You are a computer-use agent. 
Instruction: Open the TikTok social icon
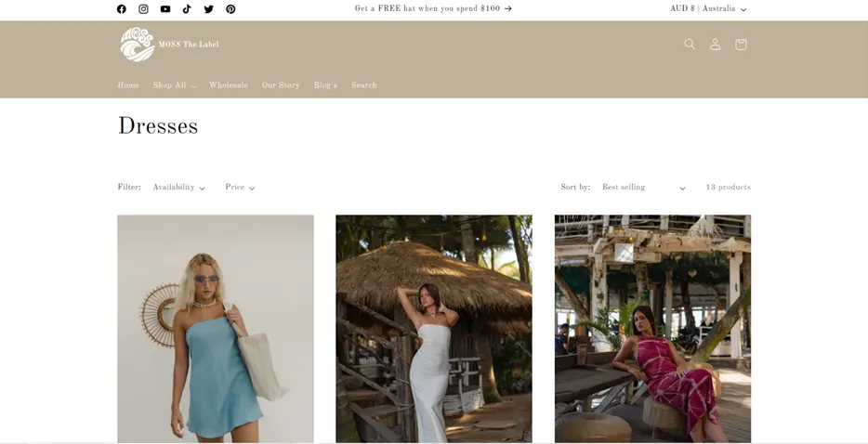(x=187, y=9)
